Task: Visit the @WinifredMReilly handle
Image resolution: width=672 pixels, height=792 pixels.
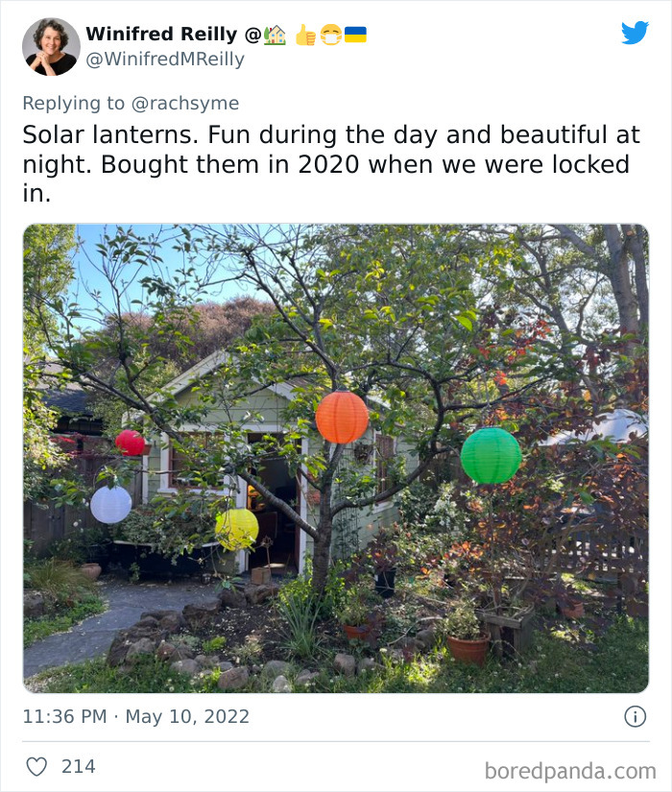Action: click(165, 60)
